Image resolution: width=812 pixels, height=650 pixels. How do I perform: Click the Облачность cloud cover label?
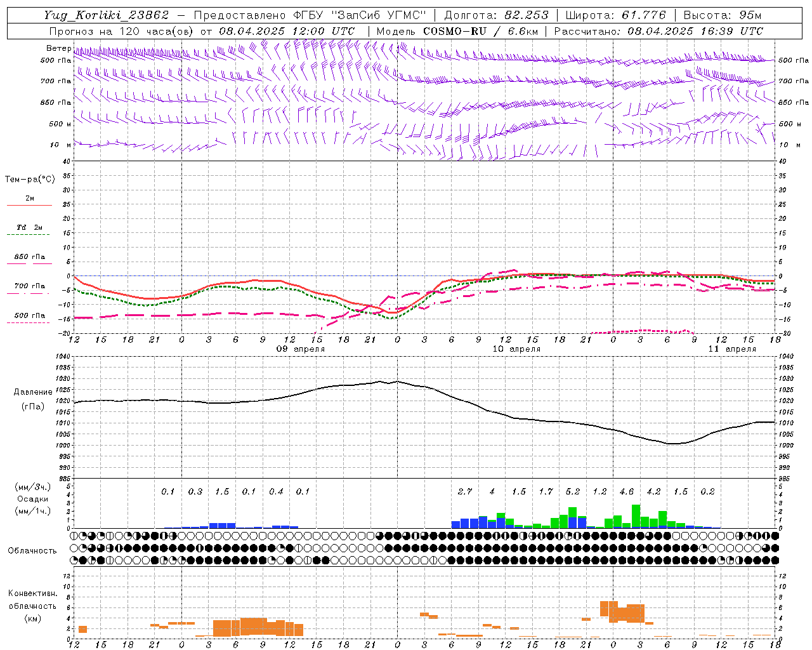point(32,551)
